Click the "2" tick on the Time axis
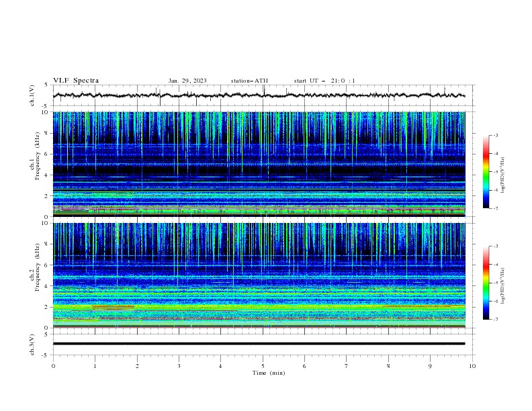 tap(137, 366)
